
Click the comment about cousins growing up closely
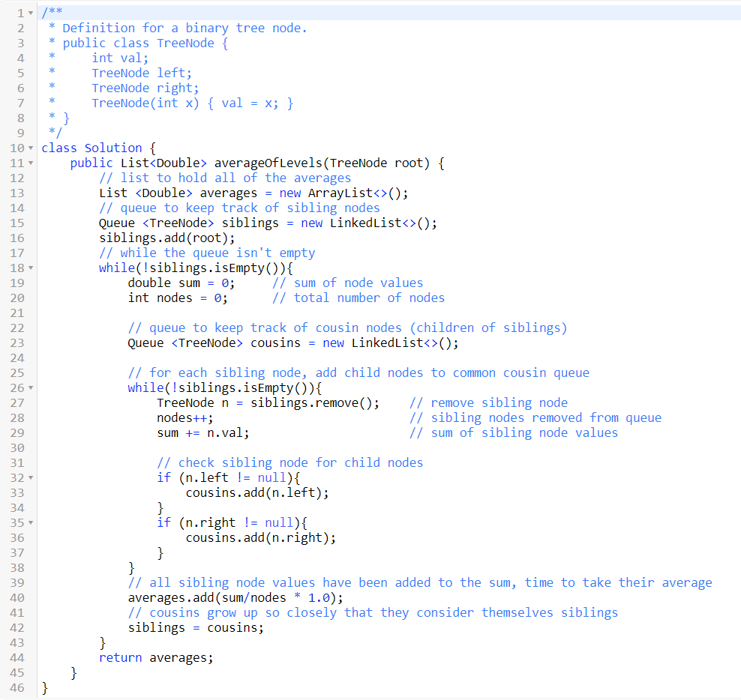tap(373, 612)
